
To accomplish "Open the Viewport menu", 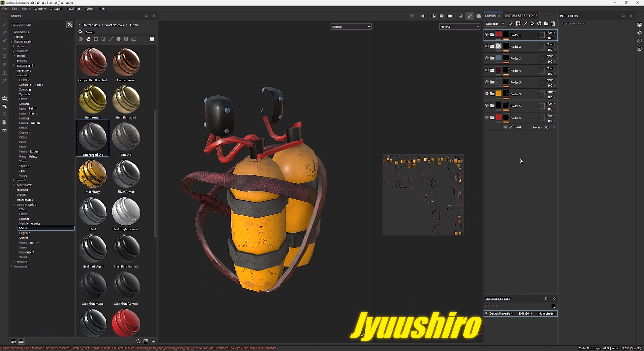I will click(57, 9).
